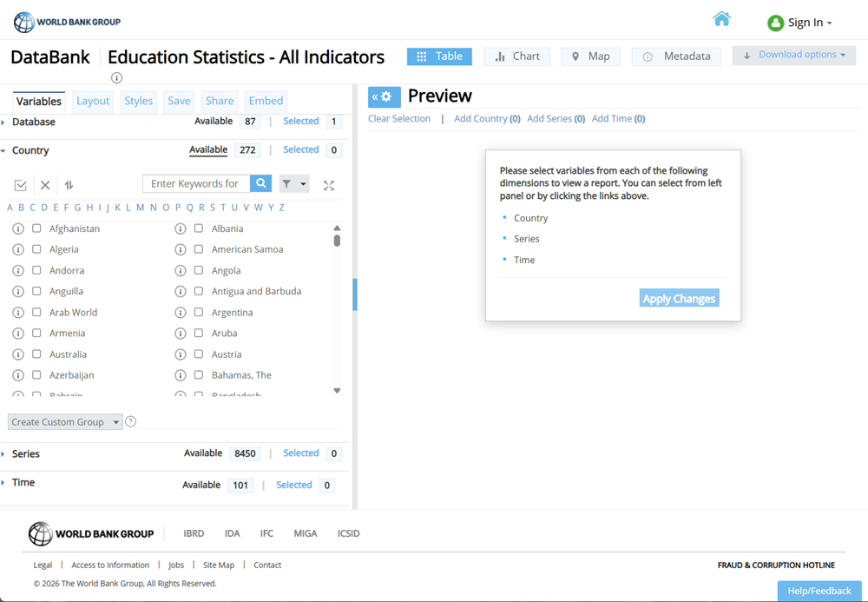Click help question mark beside Create Custom Group

coord(131,421)
